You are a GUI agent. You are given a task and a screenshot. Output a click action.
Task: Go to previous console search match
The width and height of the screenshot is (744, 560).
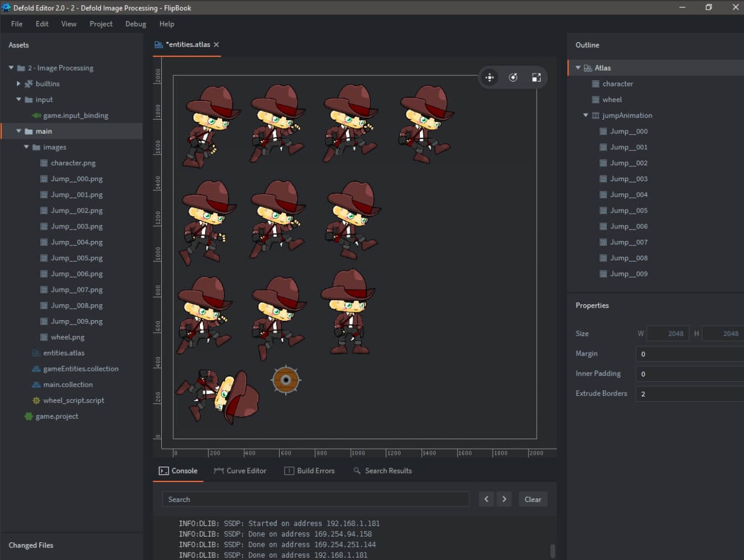point(486,499)
